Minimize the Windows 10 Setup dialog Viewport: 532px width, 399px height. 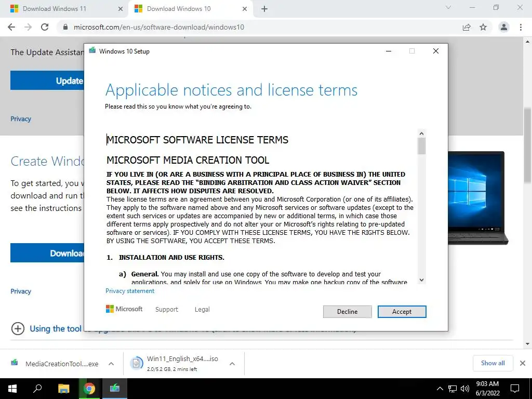click(x=389, y=51)
